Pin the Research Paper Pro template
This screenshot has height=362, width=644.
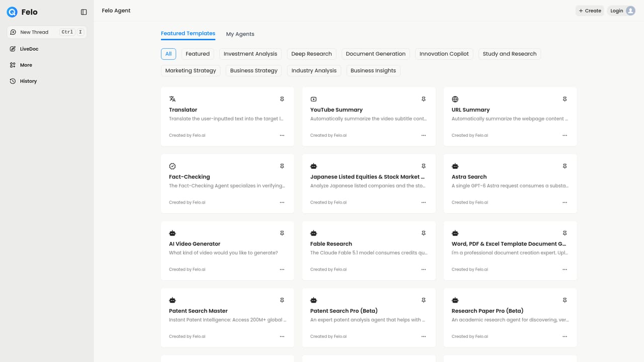tap(565, 300)
